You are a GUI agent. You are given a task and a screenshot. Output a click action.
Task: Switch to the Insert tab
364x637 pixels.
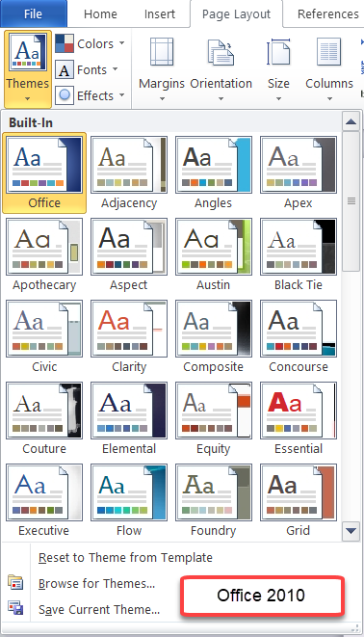(x=160, y=13)
